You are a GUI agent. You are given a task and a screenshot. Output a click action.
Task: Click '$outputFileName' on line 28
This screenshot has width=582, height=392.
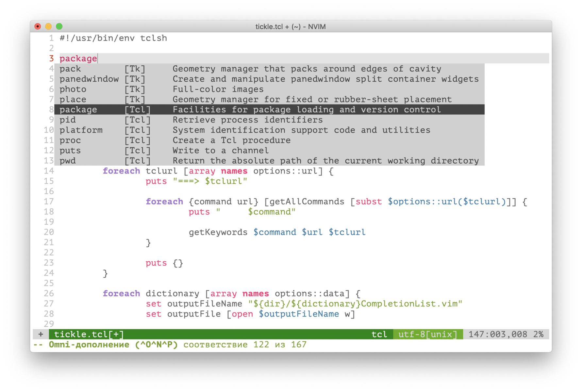[x=299, y=314]
